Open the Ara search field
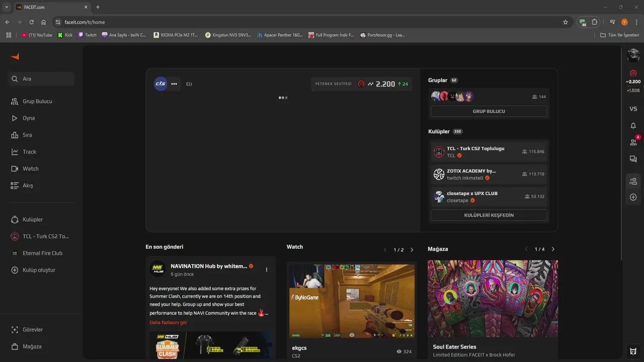The height and width of the screenshot is (362, 644). (x=42, y=79)
